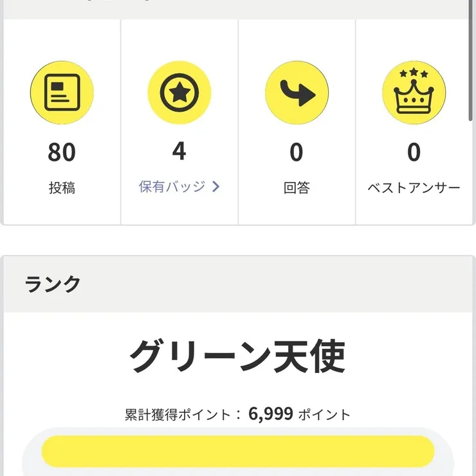Tap the curved arrow answers icon
Viewport: 476px width, 476px height.
[x=297, y=93]
